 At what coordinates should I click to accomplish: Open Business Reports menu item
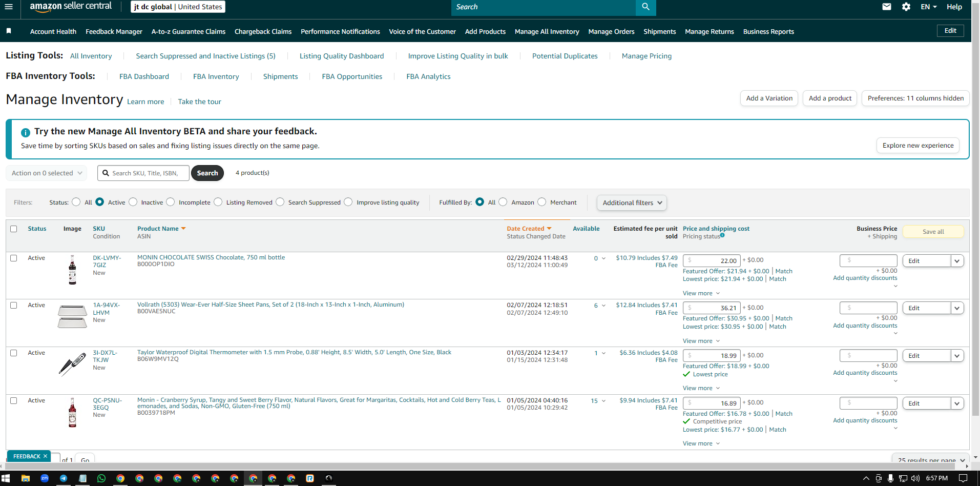click(x=768, y=32)
